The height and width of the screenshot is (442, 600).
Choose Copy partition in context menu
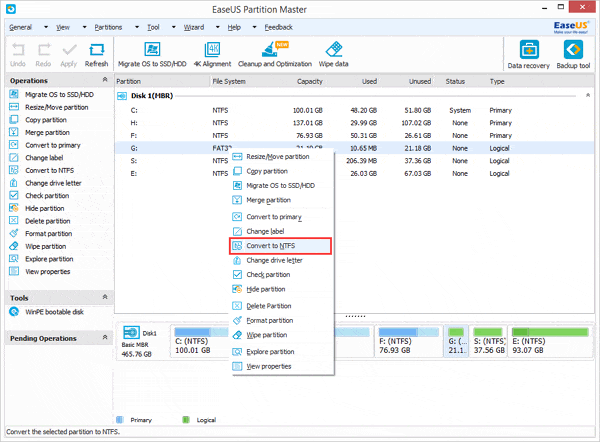[282, 171]
